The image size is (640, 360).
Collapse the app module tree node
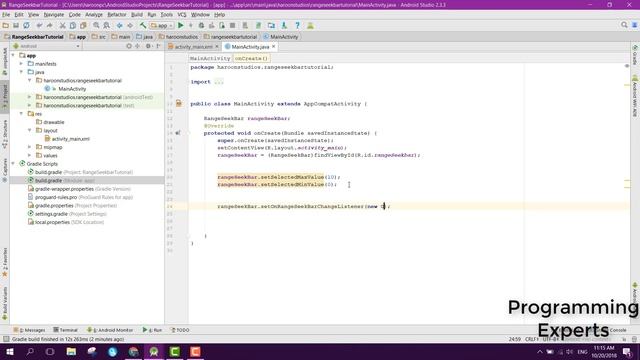point(13,56)
